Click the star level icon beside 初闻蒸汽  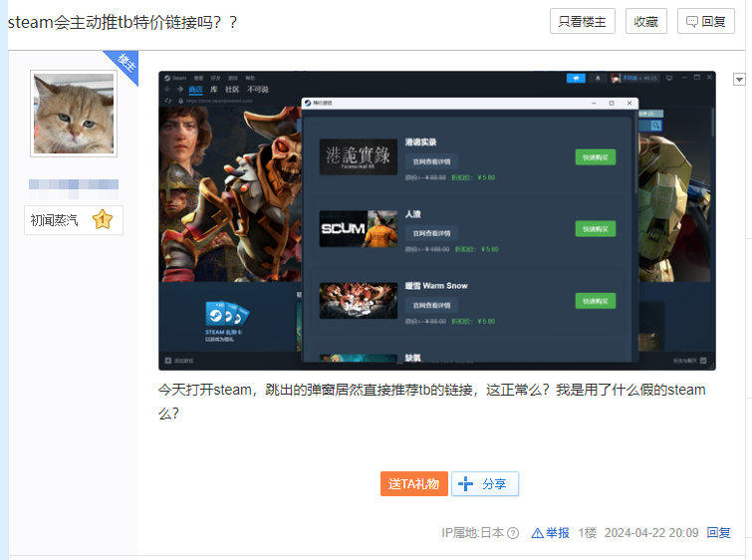pos(103,220)
